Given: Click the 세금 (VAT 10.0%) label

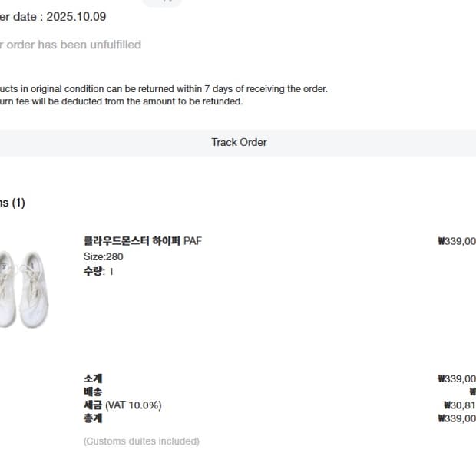Looking at the screenshot, I should pyautogui.click(x=122, y=405).
